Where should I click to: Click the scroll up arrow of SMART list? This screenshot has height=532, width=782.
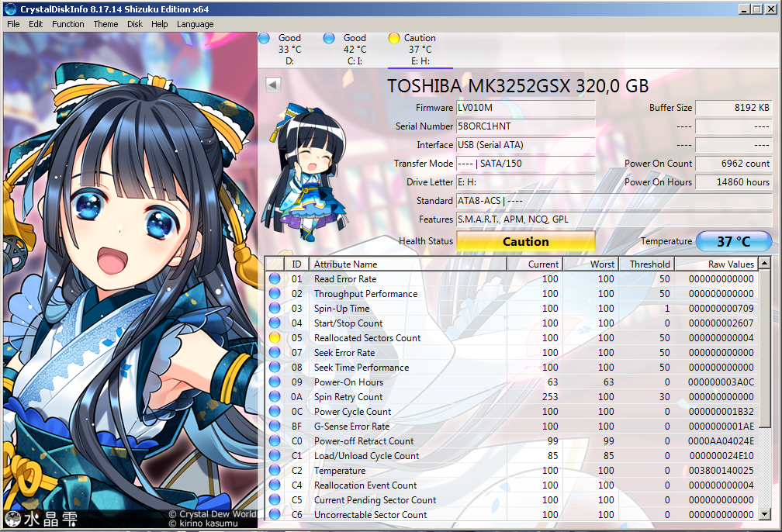(765, 263)
